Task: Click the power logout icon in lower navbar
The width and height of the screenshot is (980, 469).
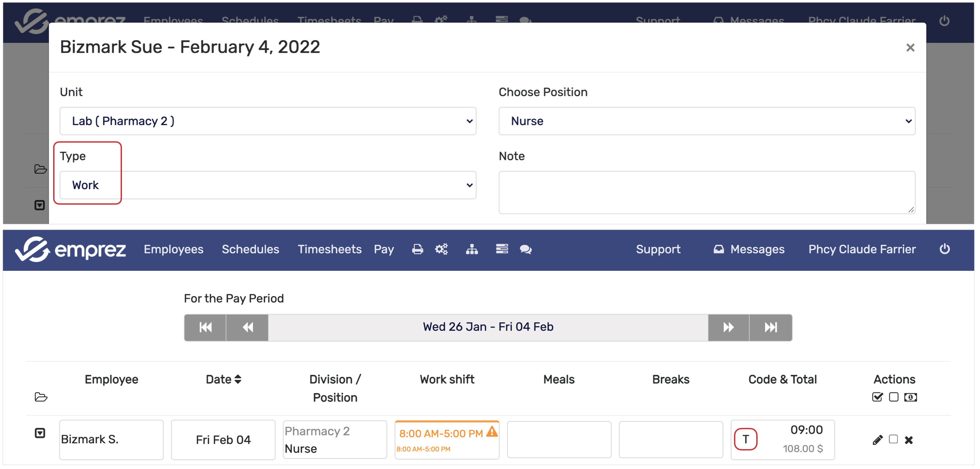Action: 944,249
